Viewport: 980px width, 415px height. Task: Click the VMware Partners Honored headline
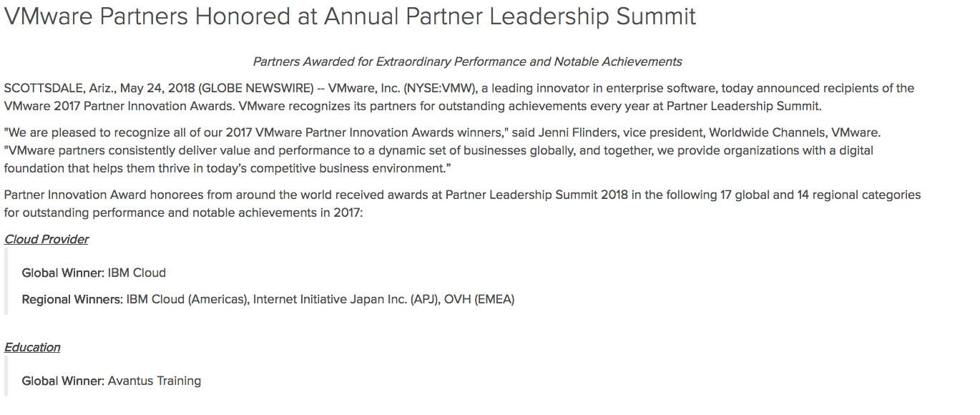click(x=350, y=17)
